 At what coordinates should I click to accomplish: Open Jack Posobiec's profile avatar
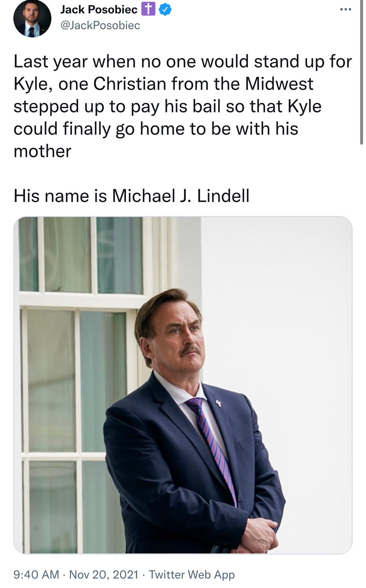pyautogui.click(x=32, y=18)
